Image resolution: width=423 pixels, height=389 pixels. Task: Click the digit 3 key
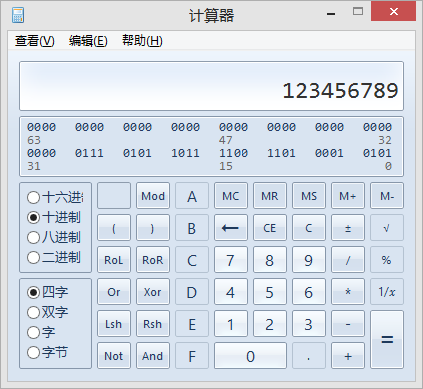point(309,324)
